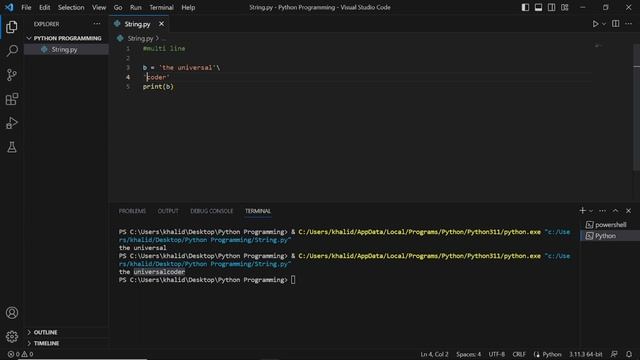
Task: Open the Extensions view
Action: [x=12, y=99]
